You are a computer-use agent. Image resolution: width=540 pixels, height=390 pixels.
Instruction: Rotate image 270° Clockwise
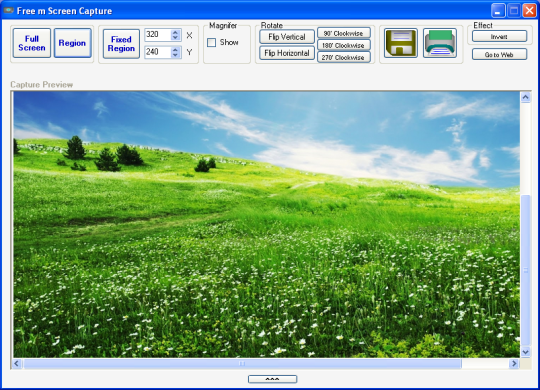tap(343, 57)
